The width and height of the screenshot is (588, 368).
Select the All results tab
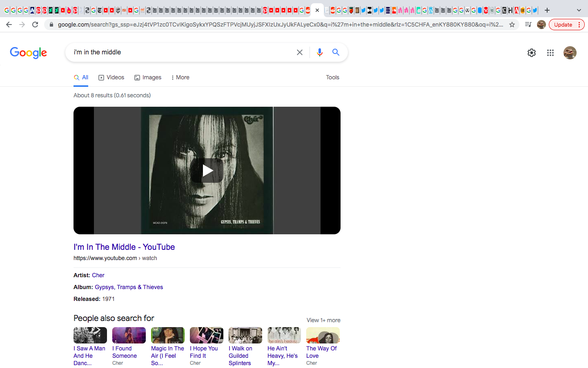click(81, 77)
